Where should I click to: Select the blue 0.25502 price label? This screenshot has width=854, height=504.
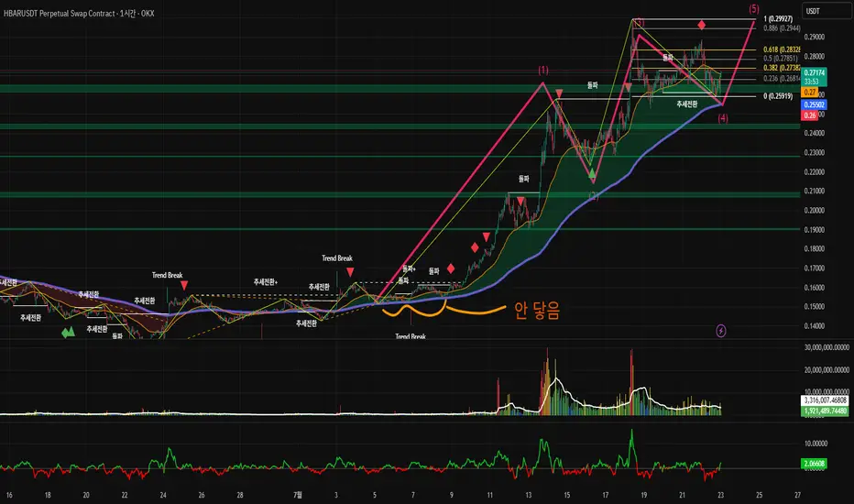815,104
